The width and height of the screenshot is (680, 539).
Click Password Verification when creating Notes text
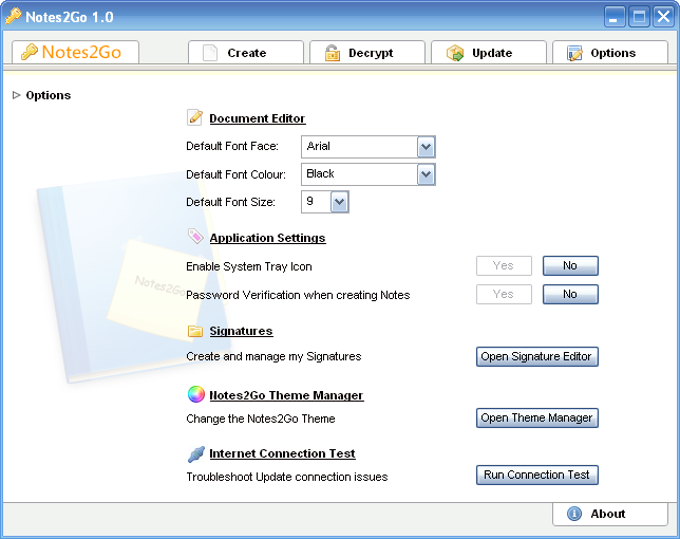click(298, 295)
